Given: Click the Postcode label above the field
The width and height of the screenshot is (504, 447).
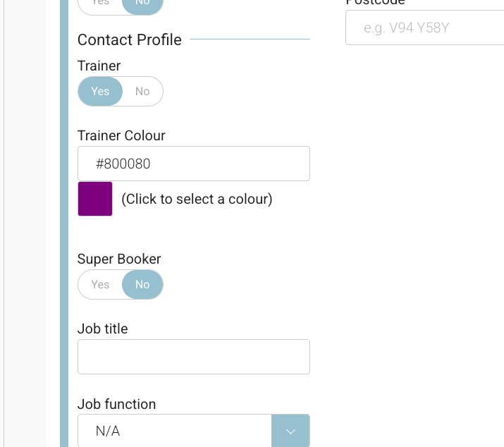Looking at the screenshot, I should click(x=375, y=3).
